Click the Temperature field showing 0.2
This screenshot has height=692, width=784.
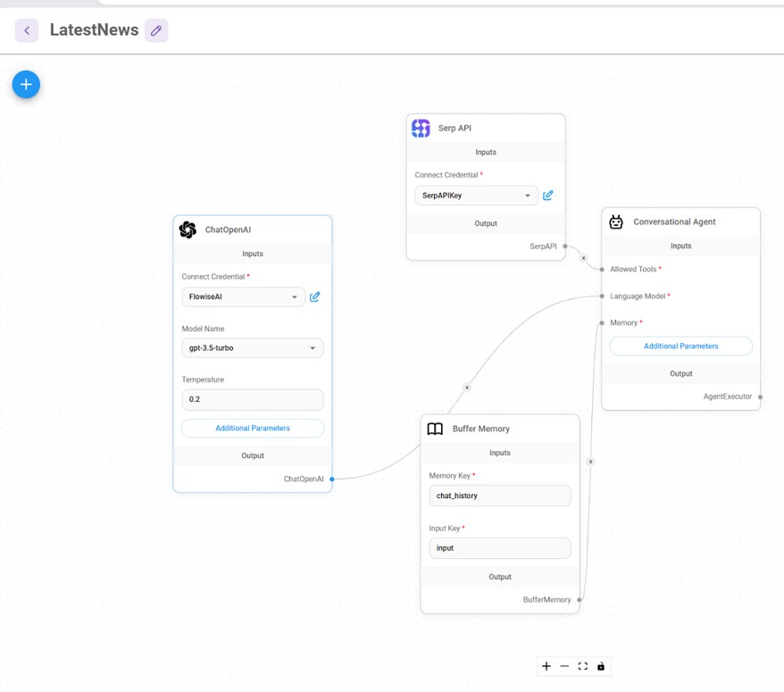pyautogui.click(x=253, y=399)
